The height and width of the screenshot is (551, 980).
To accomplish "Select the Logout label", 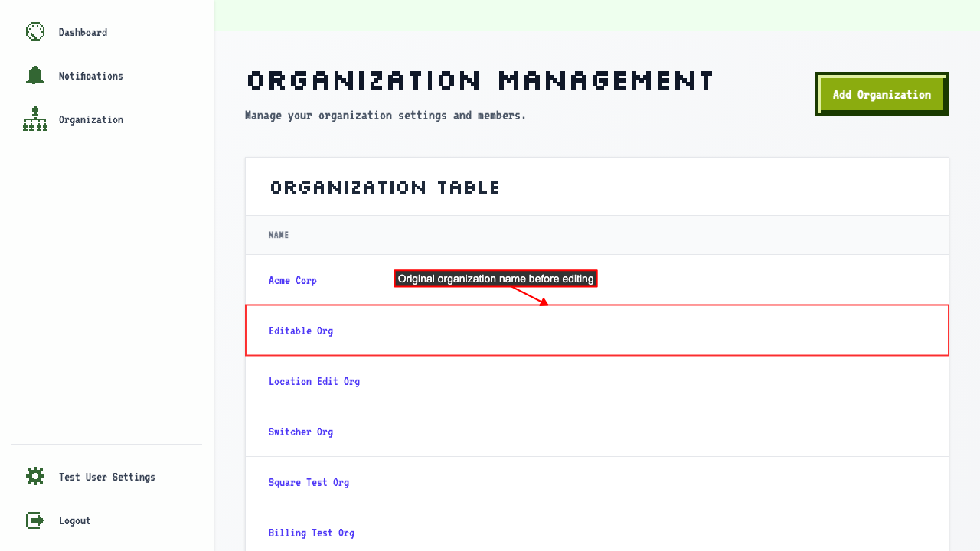I will pyautogui.click(x=75, y=520).
